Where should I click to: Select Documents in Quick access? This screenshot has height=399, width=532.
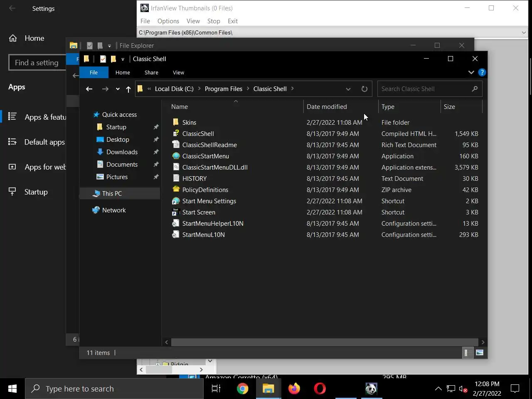(122, 165)
